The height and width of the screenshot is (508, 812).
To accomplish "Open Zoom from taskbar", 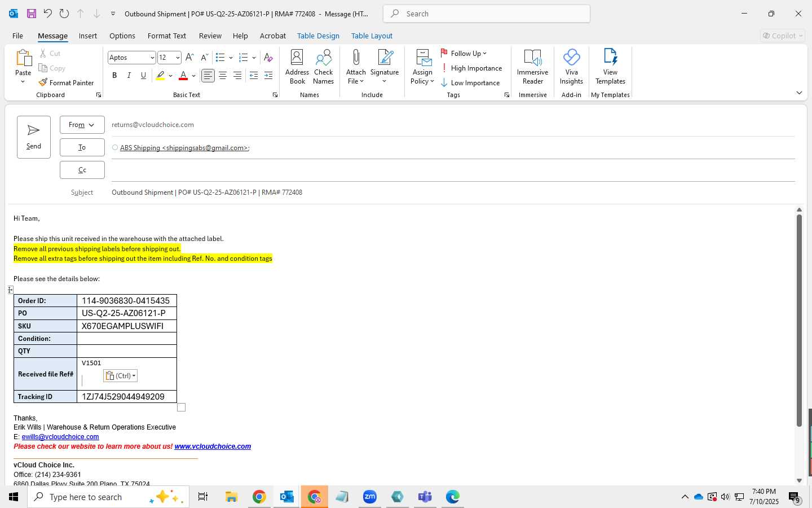I will (369, 497).
